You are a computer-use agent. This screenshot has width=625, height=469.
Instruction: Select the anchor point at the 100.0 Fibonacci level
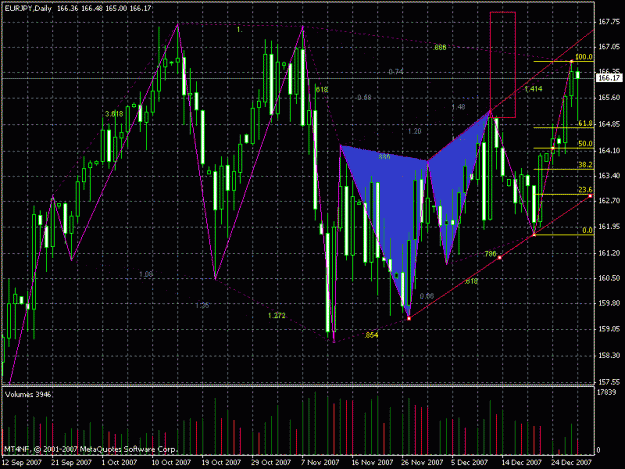coord(571,61)
